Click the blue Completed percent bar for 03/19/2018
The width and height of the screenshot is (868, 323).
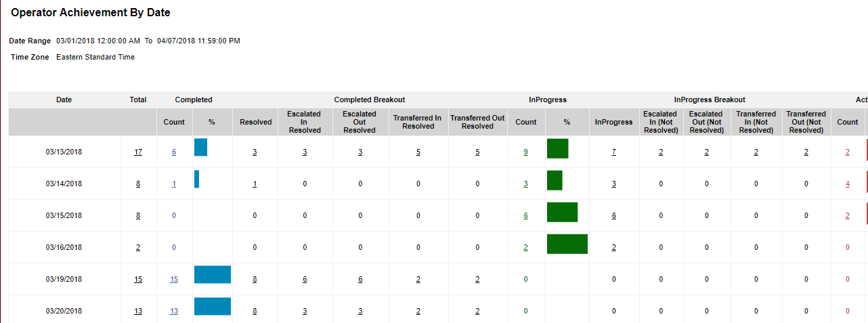click(212, 274)
